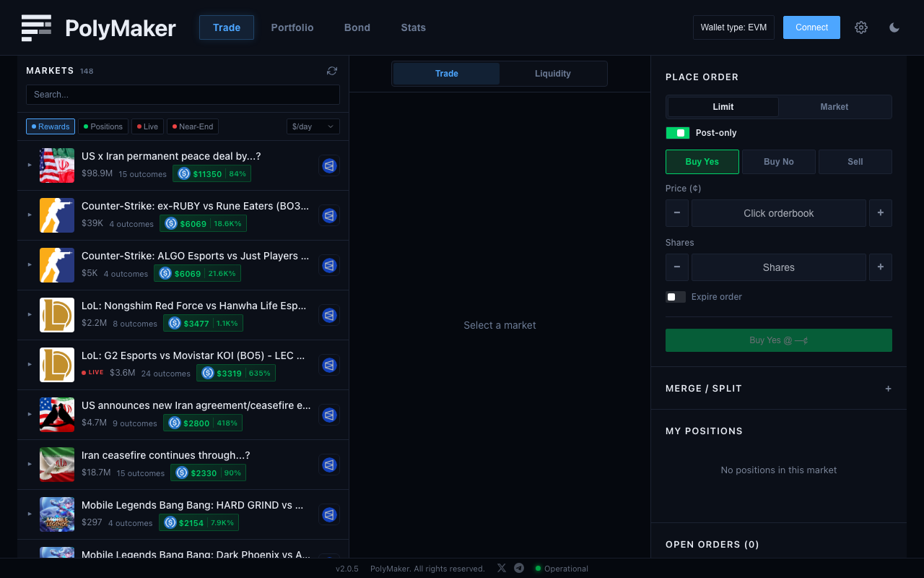Image resolution: width=924 pixels, height=578 pixels.
Task: Expand Iran ceasefire continues through row
Action: coord(30,464)
